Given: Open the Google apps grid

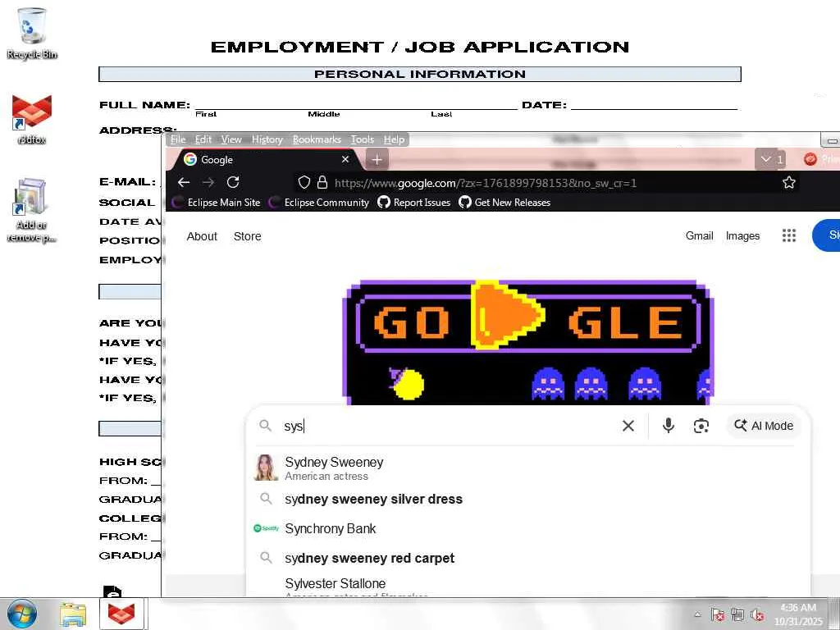Looking at the screenshot, I should [788, 235].
